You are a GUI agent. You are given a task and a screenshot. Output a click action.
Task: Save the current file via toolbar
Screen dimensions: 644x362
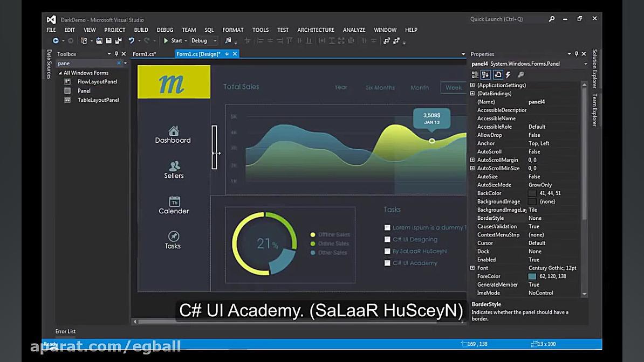point(109,40)
